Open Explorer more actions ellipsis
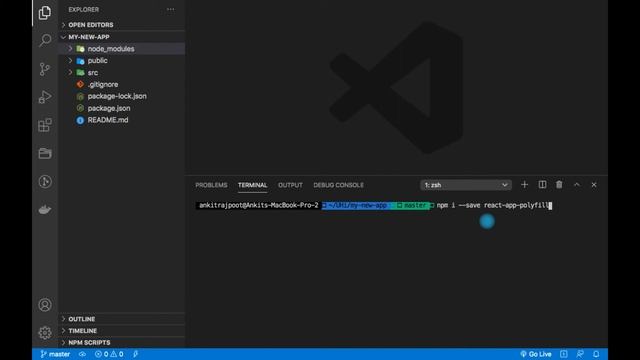Image resolution: width=640 pixels, height=360 pixels. click(171, 9)
